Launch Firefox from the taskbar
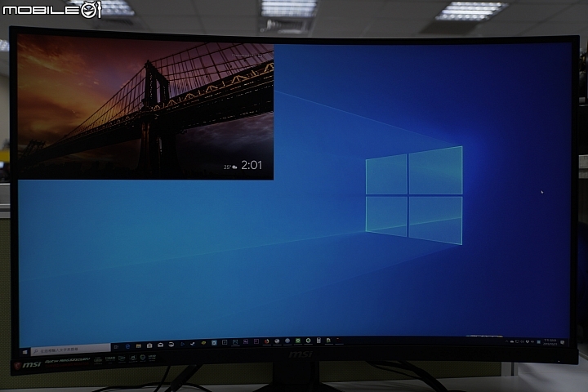Screen dimensions: 588x392 (x=266, y=341)
